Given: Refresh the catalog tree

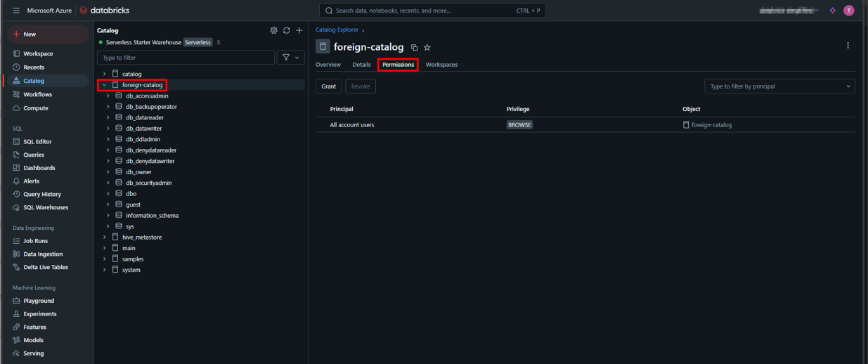Looking at the screenshot, I should click(287, 31).
